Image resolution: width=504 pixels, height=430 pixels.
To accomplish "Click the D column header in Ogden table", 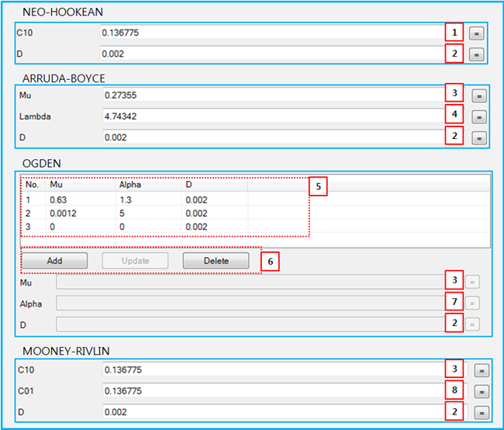I will (215, 185).
